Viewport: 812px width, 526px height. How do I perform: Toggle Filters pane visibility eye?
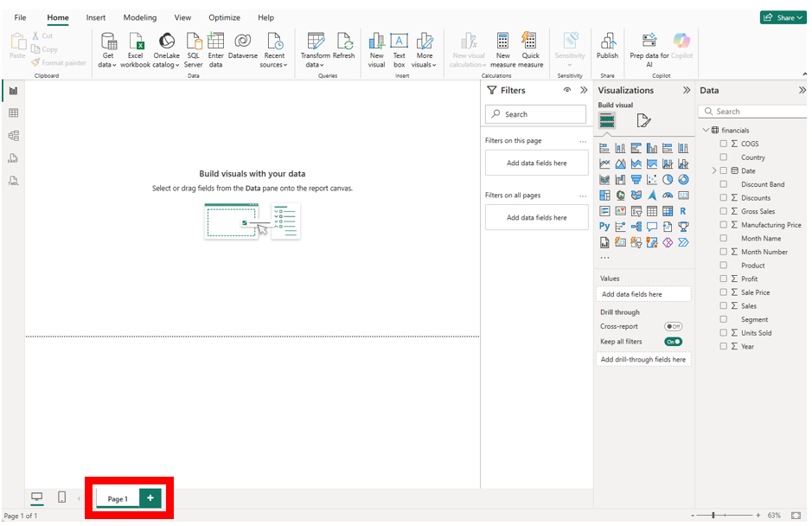pos(567,90)
